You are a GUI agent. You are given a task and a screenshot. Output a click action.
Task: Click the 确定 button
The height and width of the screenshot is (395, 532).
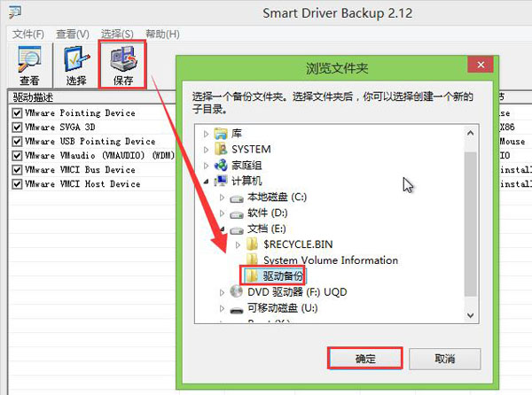point(365,359)
